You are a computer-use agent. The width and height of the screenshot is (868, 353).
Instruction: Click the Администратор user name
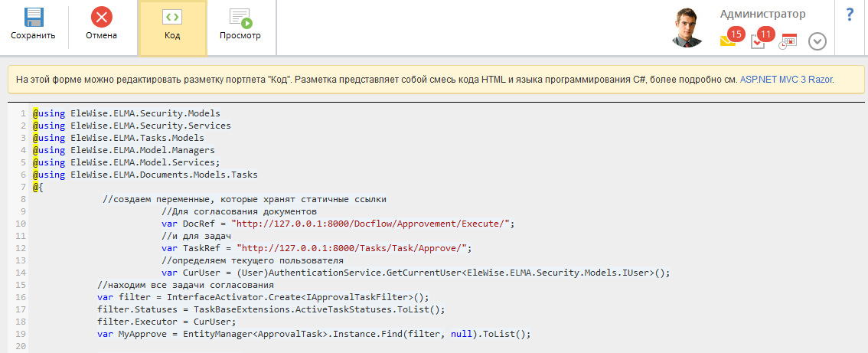tap(762, 14)
